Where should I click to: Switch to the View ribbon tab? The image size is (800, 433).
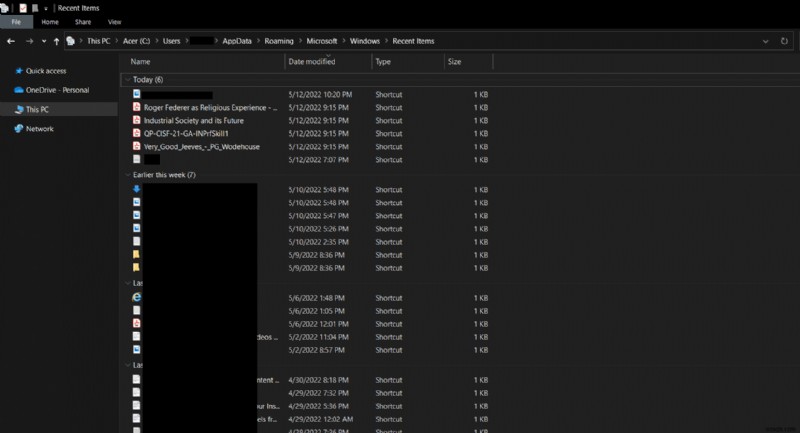pyautogui.click(x=114, y=22)
